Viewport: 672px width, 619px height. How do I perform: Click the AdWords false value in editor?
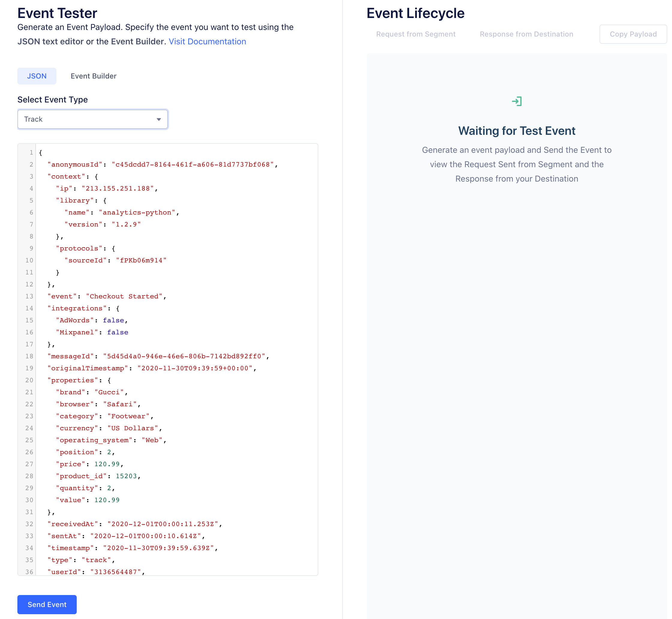(x=113, y=320)
